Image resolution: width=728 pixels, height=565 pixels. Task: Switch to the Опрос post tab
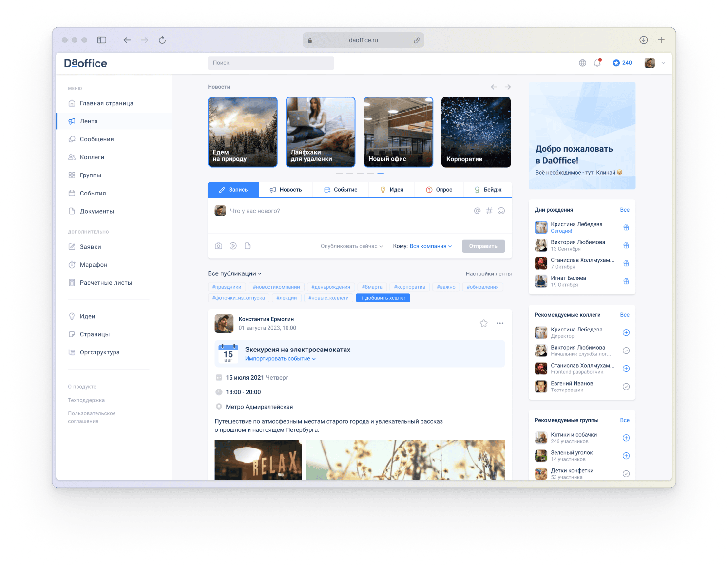(x=439, y=190)
